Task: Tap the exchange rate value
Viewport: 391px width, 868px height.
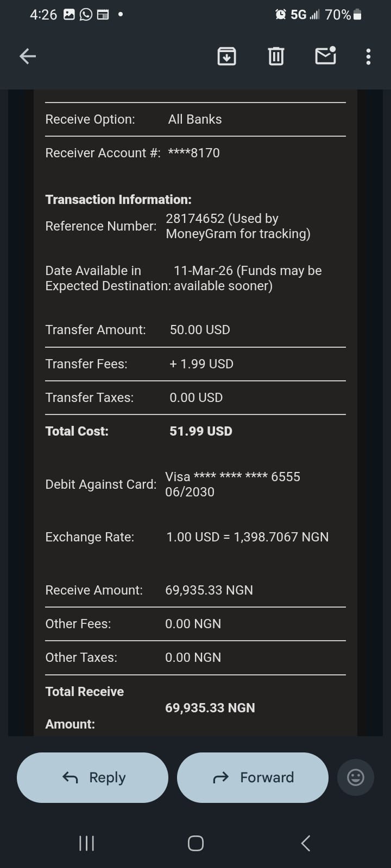Action: tap(247, 537)
